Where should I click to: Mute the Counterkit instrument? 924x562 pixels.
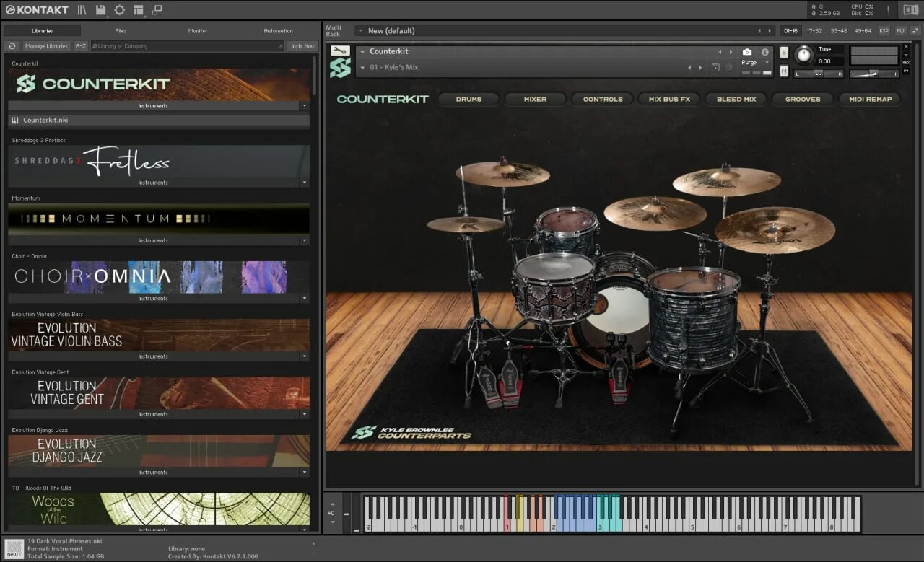pos(784,71)
